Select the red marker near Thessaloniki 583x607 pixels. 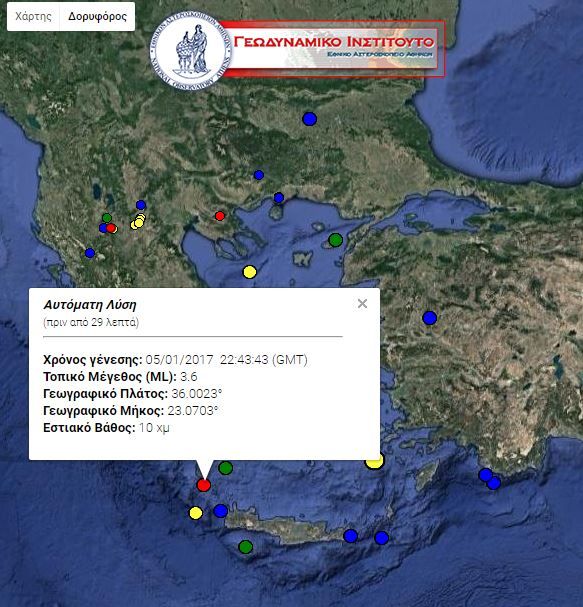(x=220, y=216)
